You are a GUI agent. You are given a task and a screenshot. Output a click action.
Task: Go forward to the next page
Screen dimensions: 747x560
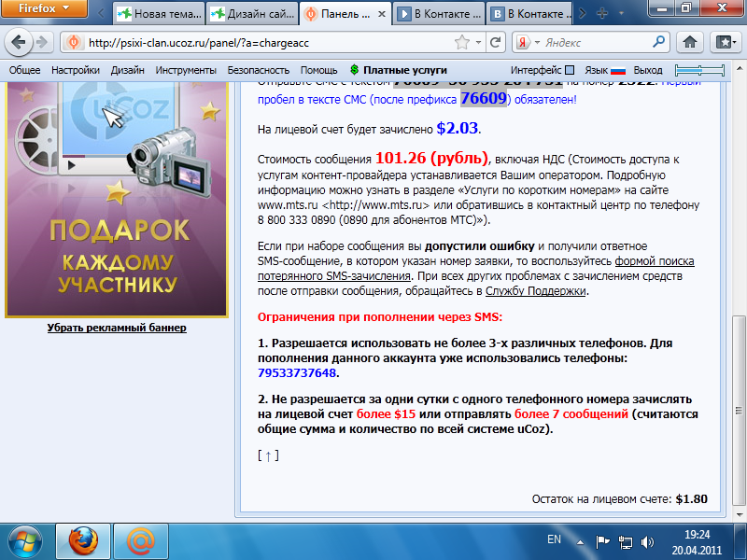click(x=42, y=42)
